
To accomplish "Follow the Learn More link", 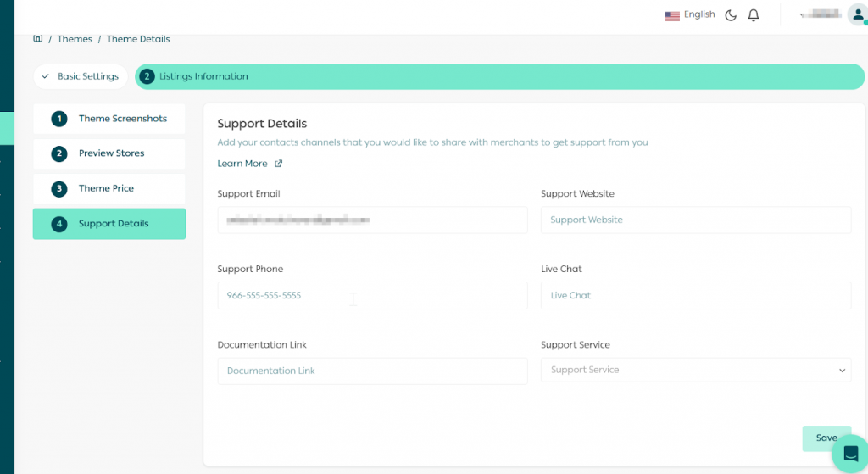I will click(242, 164).
